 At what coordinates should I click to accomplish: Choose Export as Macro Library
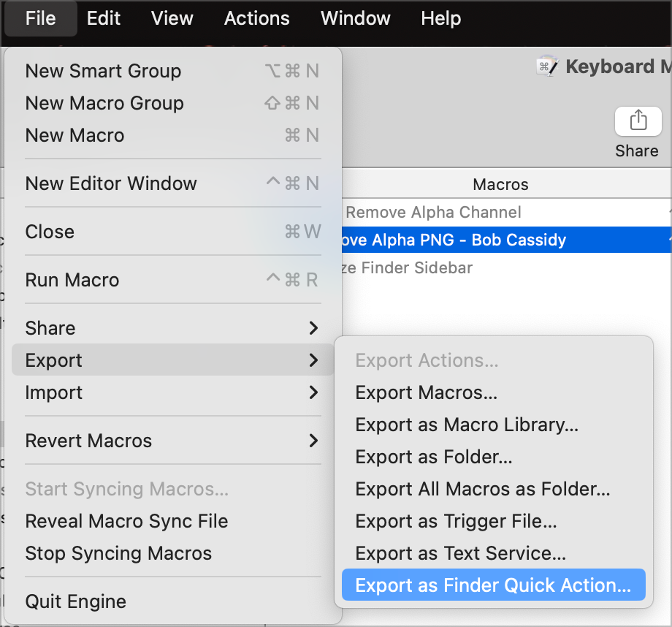(467, 425)
